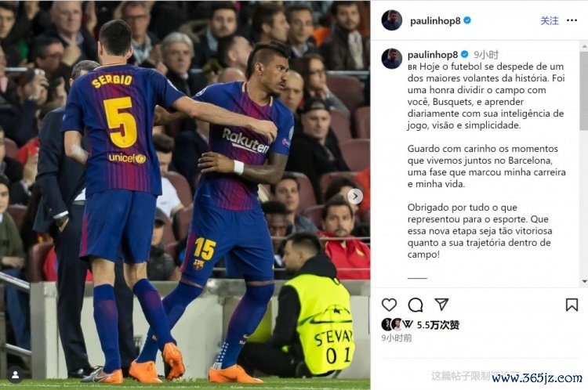Screen dimensions: 588x390
Task: Open the paulinhop8 username in header
Action: pyautogui.click(x=435, y=20)
